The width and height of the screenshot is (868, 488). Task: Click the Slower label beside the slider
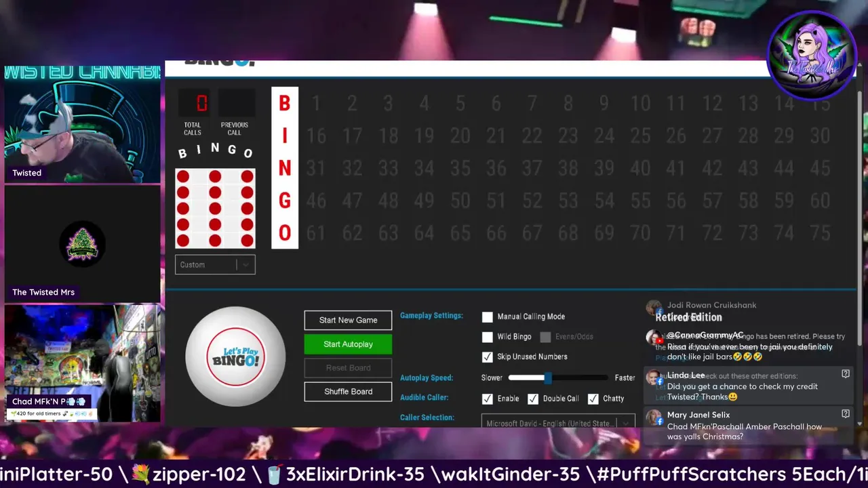point(492,378)
